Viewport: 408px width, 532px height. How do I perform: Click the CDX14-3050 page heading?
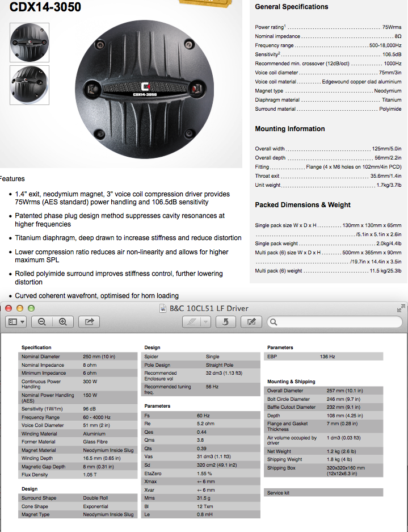click(x=45, y=7)
